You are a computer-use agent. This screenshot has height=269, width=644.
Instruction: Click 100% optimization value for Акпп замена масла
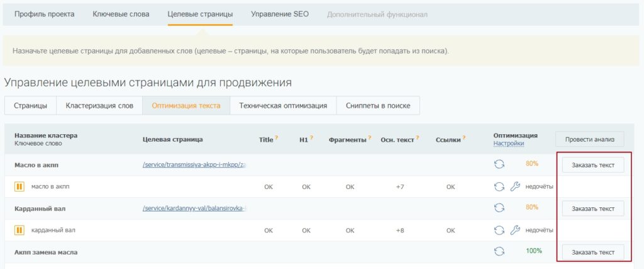tap(534, 251)
